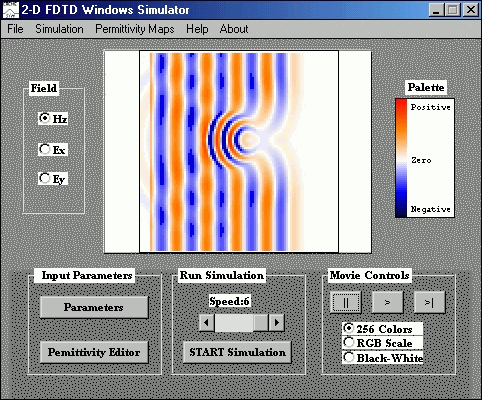The image size is (482, 400).
Task: Click the movie pause button
Action: click(x=345, y=302)
